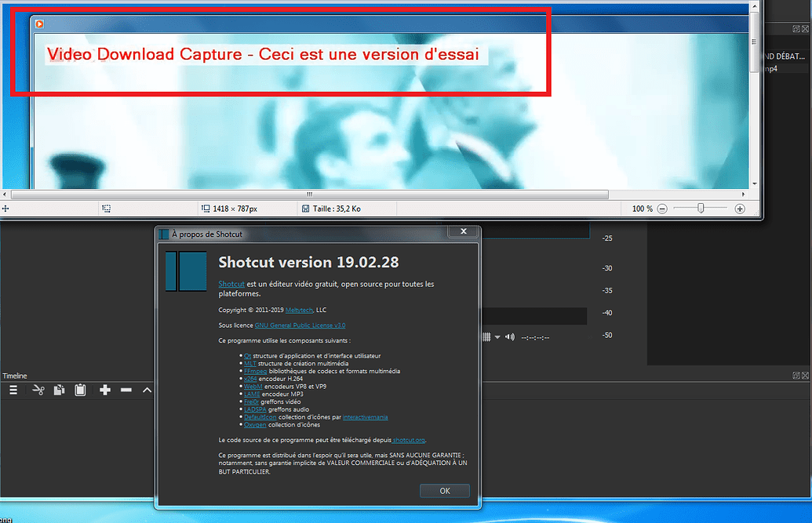Screen dimensions: 812x523
Task: Click the clipboard Paste icon in Timeline
Action: tap(80, 390)
